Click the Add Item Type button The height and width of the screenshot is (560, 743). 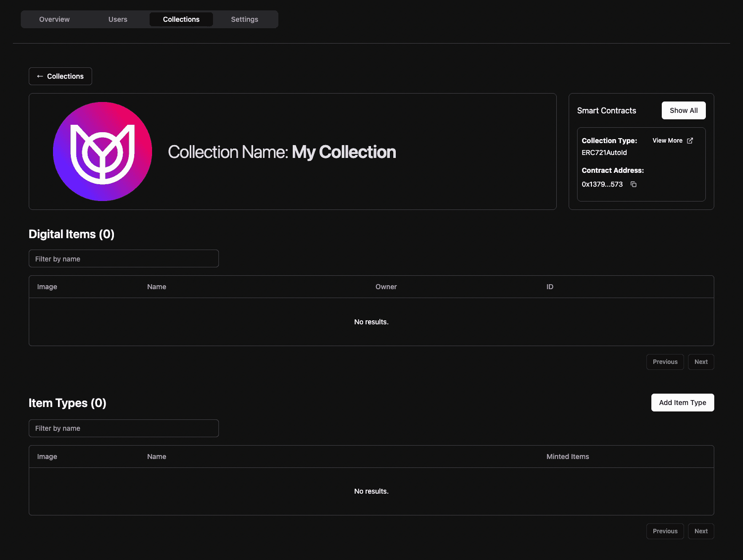click(x=682, y=403)
